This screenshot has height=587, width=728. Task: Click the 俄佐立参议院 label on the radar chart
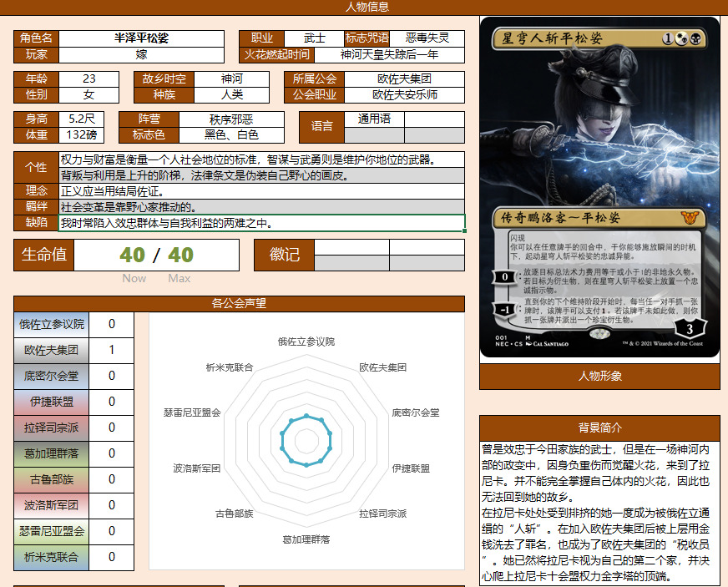306,342
